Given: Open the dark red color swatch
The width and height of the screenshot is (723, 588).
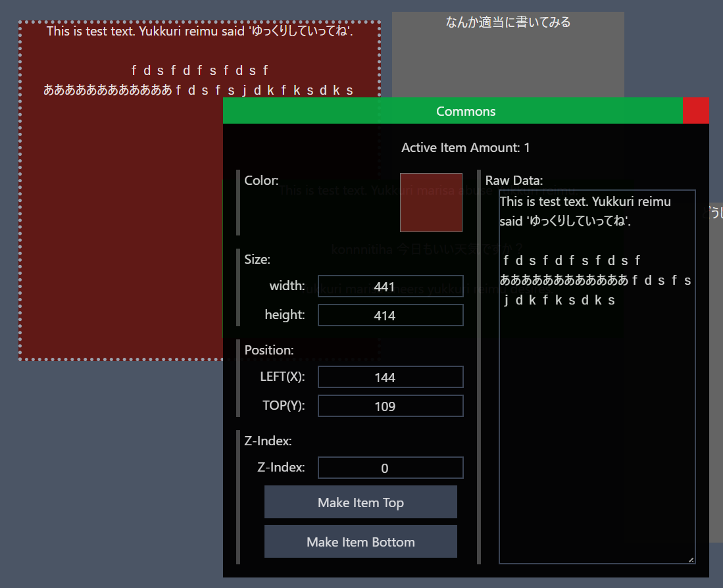Looking at the screenshot, I should [431, 203].
